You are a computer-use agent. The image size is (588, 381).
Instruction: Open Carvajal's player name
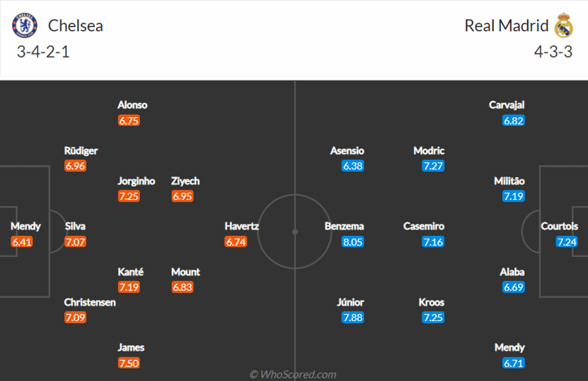[506, 105]
